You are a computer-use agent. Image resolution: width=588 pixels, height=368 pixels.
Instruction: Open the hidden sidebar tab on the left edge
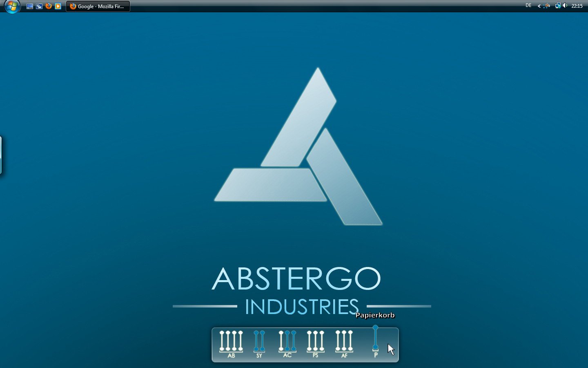tap(1, 155)
